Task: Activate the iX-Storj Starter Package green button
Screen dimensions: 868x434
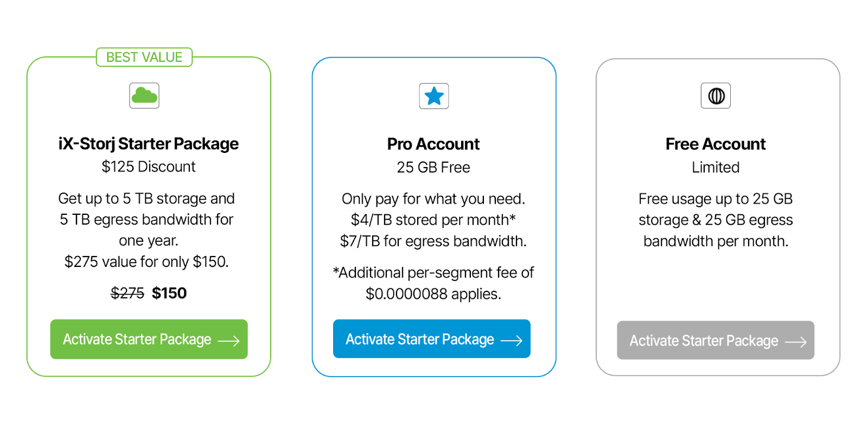Action: coord(149,339)
